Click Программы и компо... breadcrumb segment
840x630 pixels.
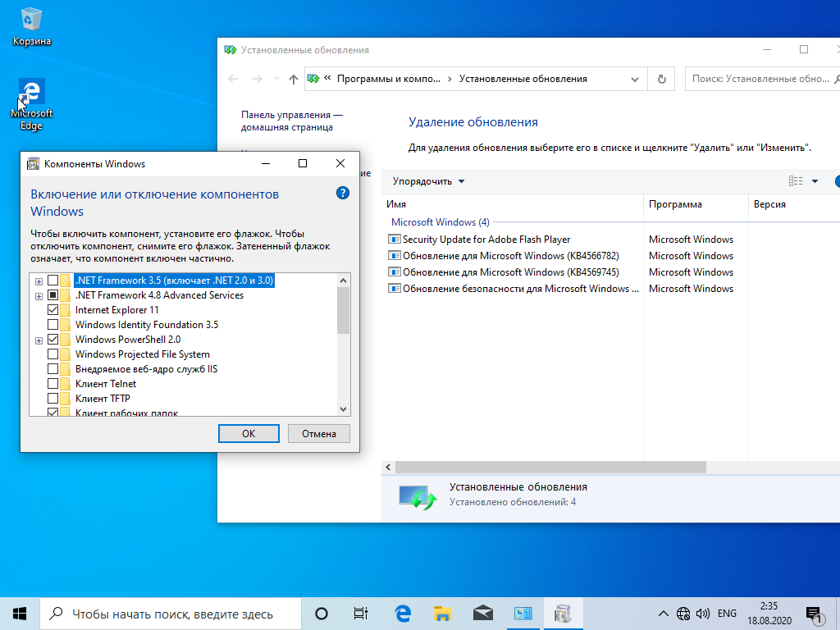coord(388,79)
